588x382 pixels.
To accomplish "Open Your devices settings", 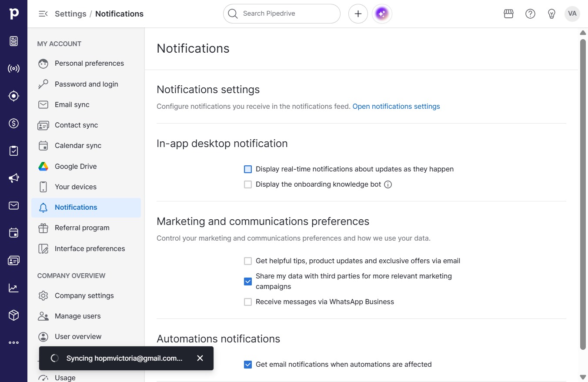I will pos(86,187).
